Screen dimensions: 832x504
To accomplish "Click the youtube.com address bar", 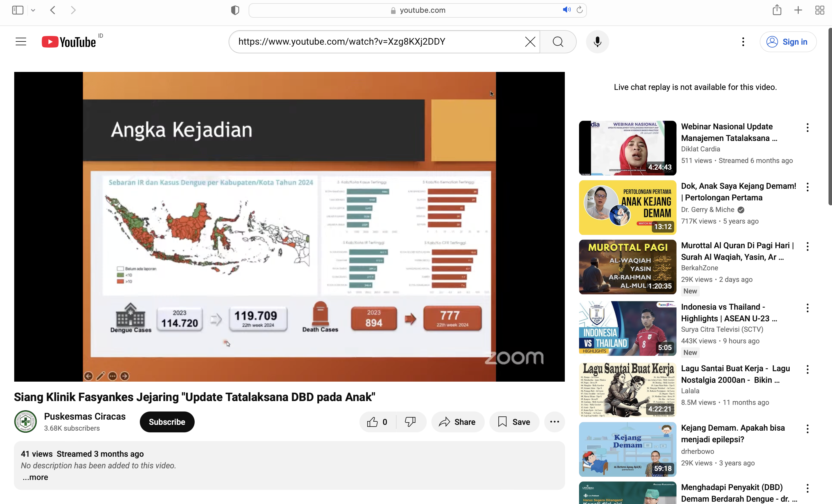I will click(x=417, y=10).
